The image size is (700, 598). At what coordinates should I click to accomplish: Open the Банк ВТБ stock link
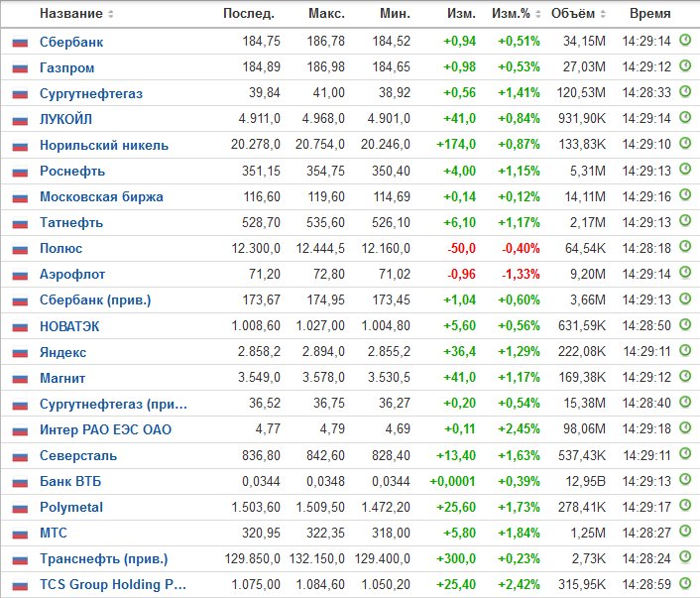point(70,481)
